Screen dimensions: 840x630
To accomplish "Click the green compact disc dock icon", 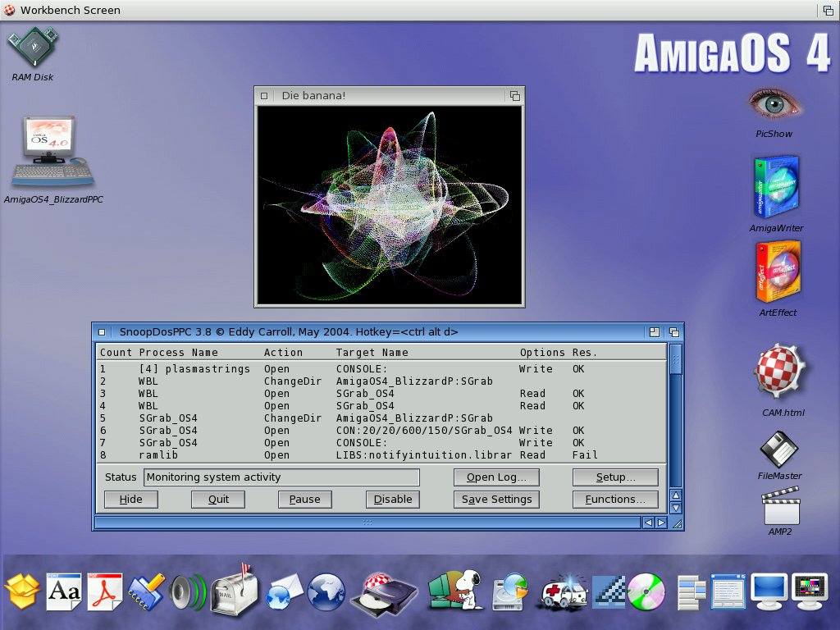I will tap(646, 591).
